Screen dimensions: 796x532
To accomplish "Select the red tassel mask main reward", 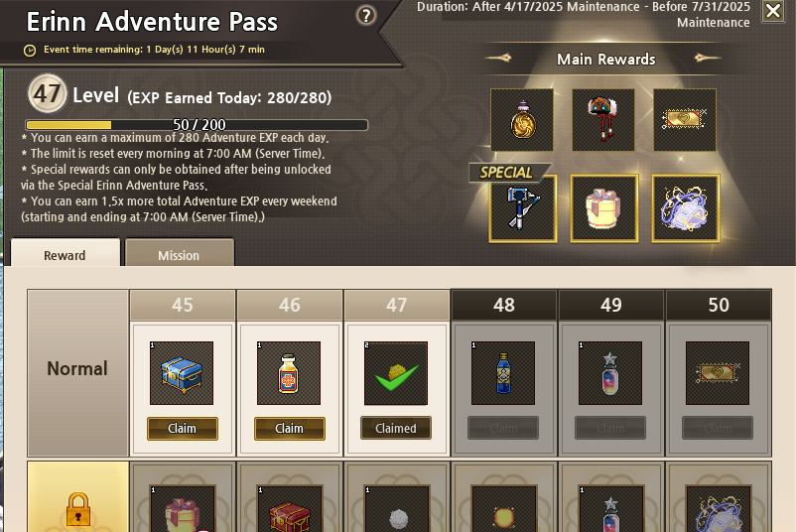I will tap(603, 120).
